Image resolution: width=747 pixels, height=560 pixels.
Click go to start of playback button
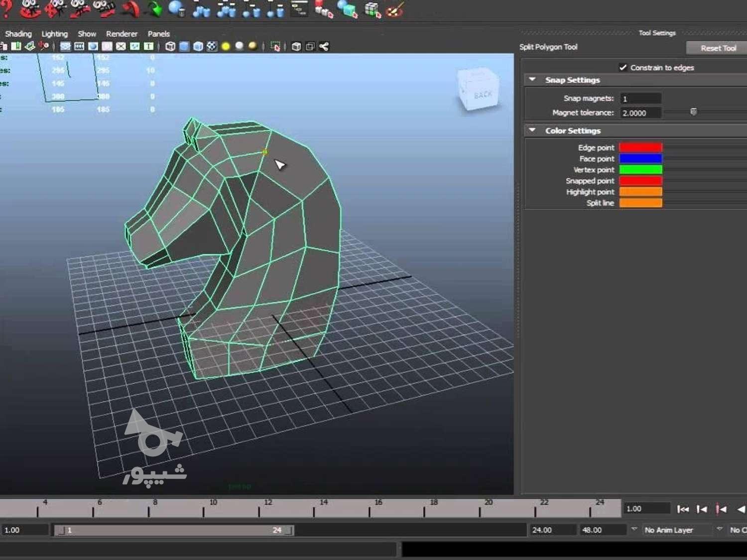[x=683, y=509]
